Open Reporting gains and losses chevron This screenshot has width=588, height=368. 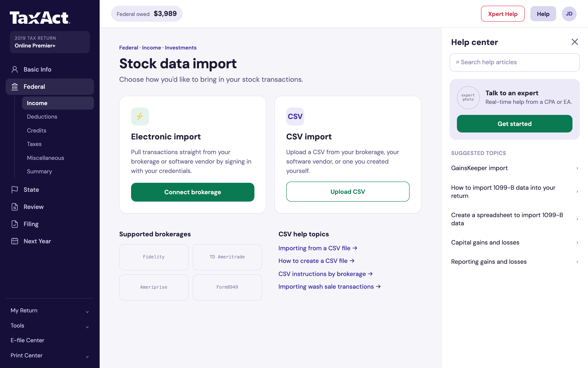577,262
